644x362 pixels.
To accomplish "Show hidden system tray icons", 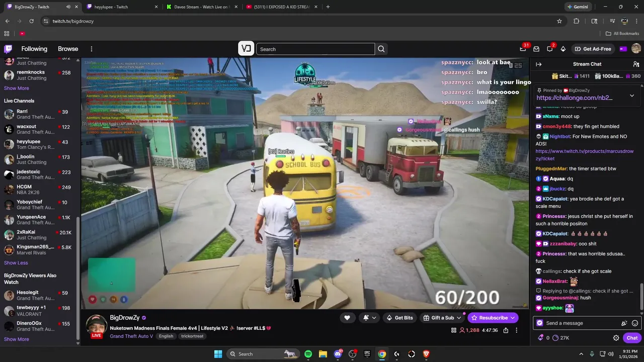I will tap(581, 354).
